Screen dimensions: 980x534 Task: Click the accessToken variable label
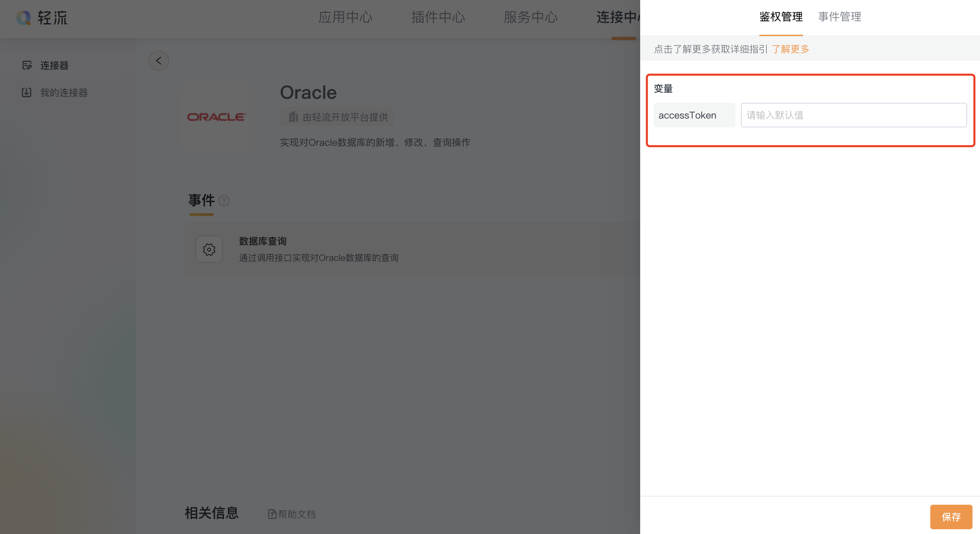coord(694,115)
